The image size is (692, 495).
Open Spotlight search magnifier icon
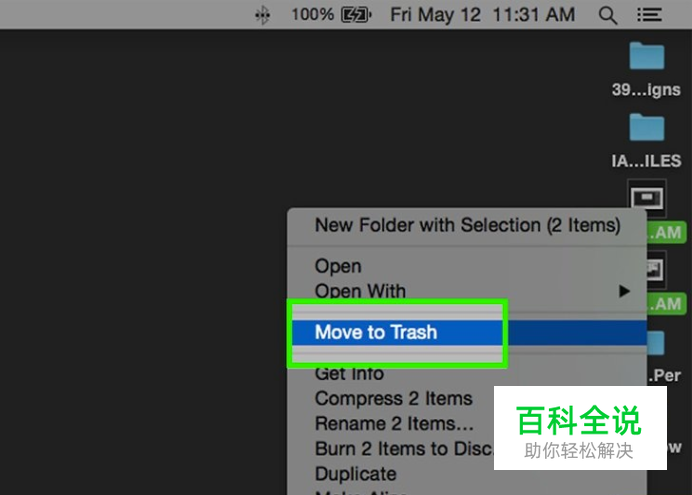608,15
